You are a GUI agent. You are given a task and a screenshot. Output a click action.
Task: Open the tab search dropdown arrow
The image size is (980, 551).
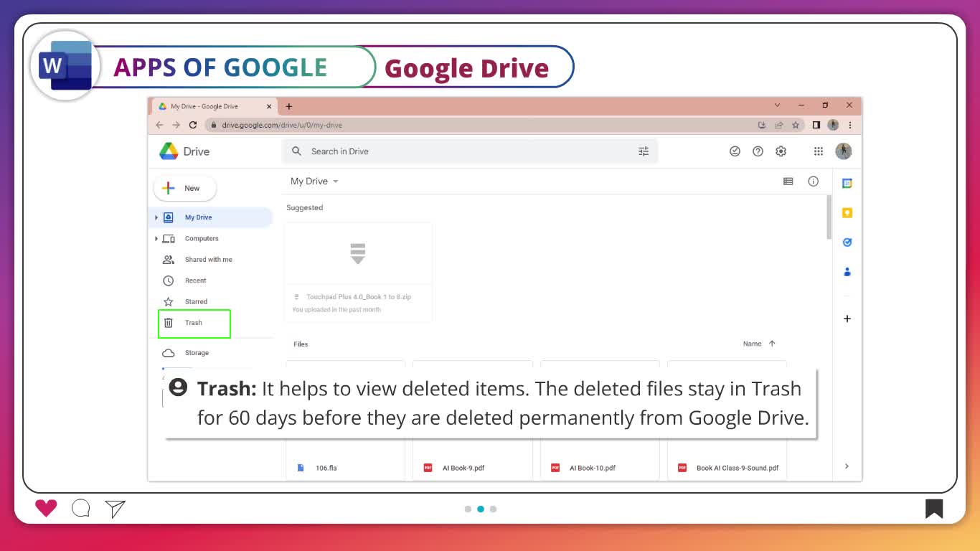pos(777,105)
